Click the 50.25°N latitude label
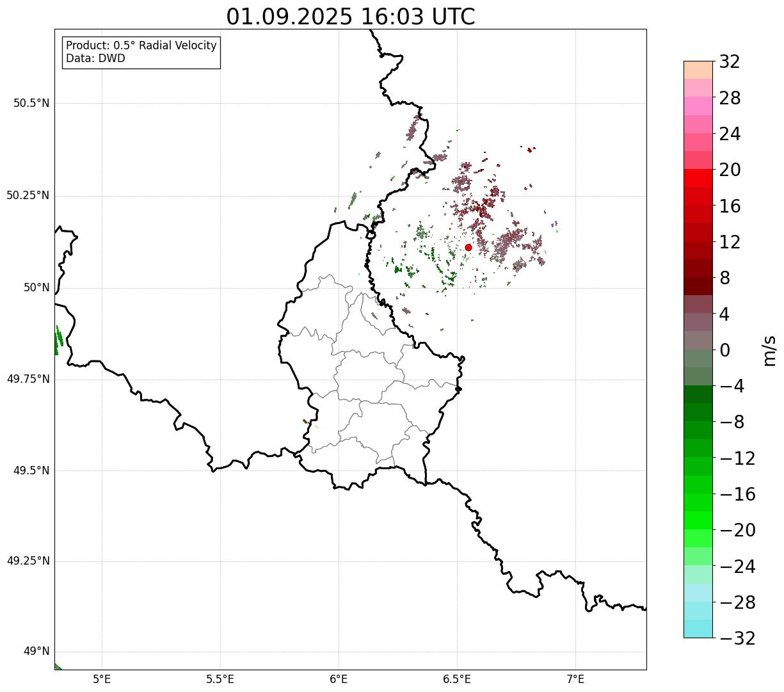784x692 pixels. click(x=28, y=195)
